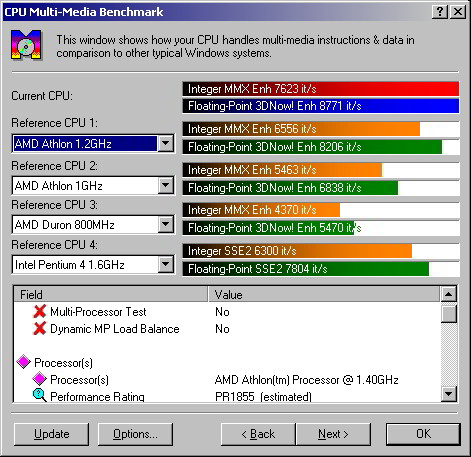471x457 pixels.
Task: Click the Integer MMX Enh 5463 it/s bar
Action: pos(282,170)
